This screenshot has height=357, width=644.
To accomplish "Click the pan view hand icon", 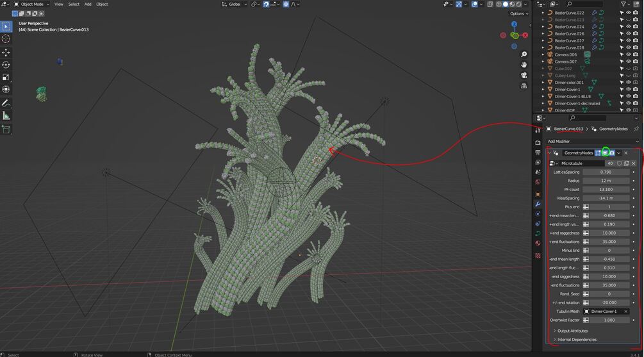I will tap(524, 65).
